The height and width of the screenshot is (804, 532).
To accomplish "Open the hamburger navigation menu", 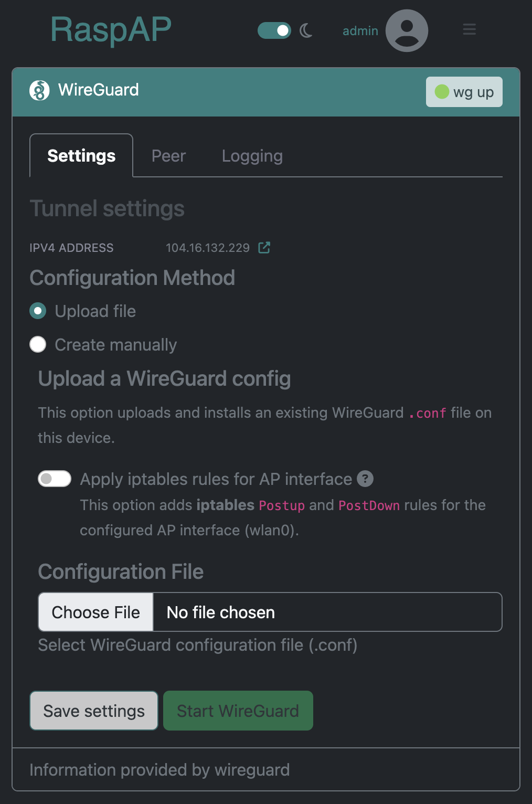I will tap(470, 29).
